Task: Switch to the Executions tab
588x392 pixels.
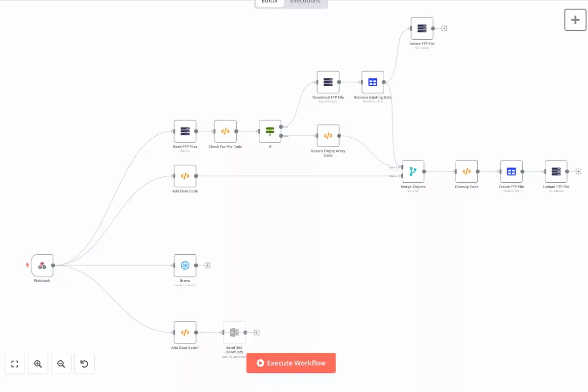Action: click(305, 2)
